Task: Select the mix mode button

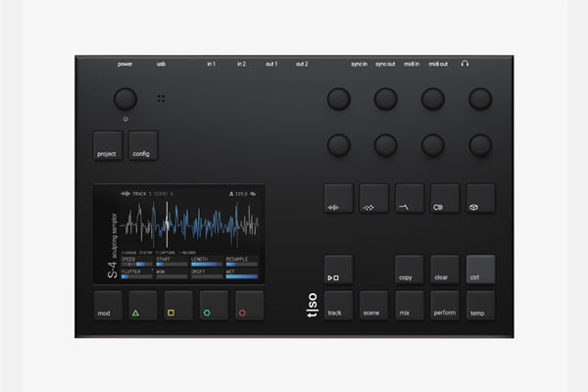Action: coord(410,305)
